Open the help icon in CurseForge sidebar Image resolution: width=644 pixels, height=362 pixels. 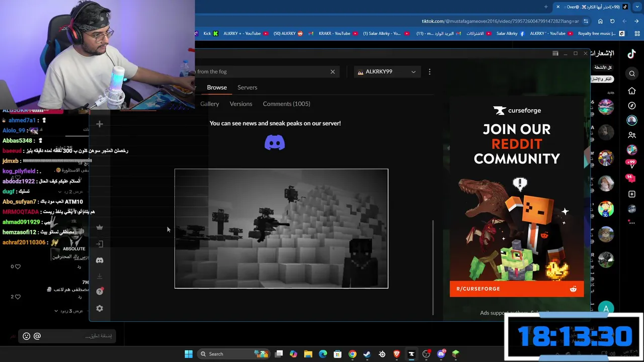[x=100, y=292]
